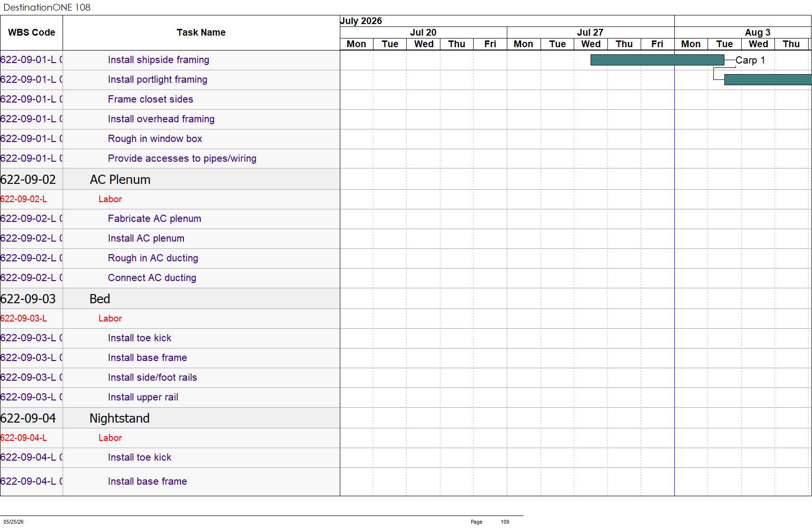Click the Install portlight framing Gantt bar
This screenshot has width=812, height=528.
point(768,79)
